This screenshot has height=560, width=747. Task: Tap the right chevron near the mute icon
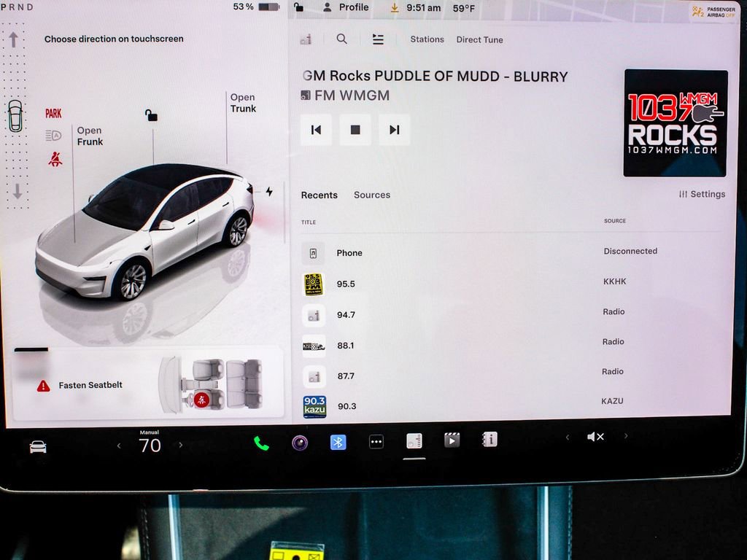(x=626, y=436)
